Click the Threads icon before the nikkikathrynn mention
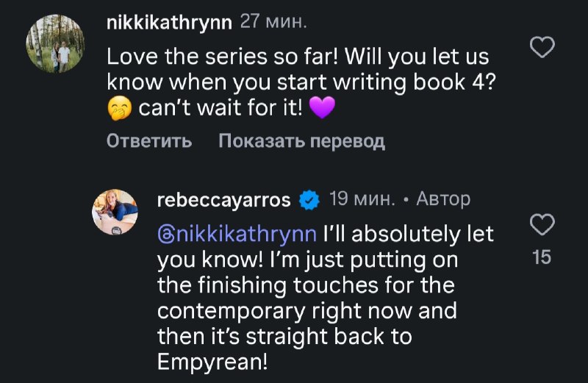The height and width of the screenshot is (383, 588). 165,235
